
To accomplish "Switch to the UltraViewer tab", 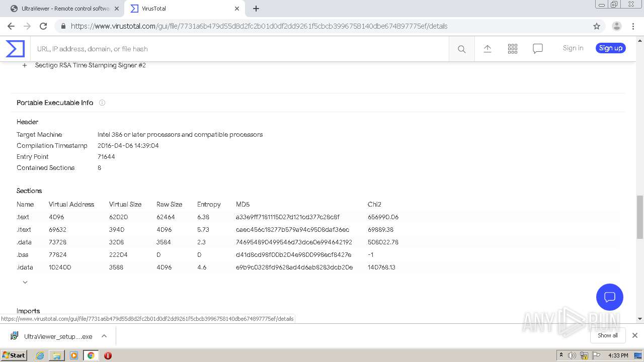I will 65,9.
